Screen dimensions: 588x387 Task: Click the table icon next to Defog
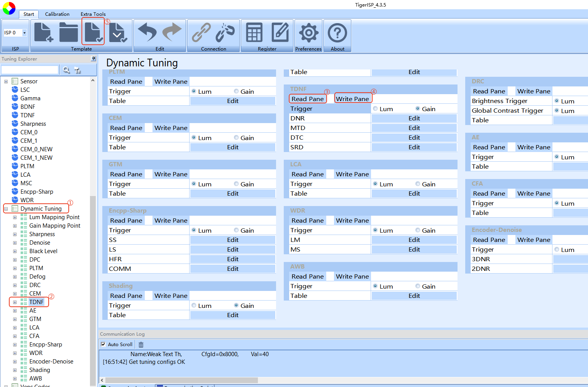pyautogui.click(x=24, y=276)
